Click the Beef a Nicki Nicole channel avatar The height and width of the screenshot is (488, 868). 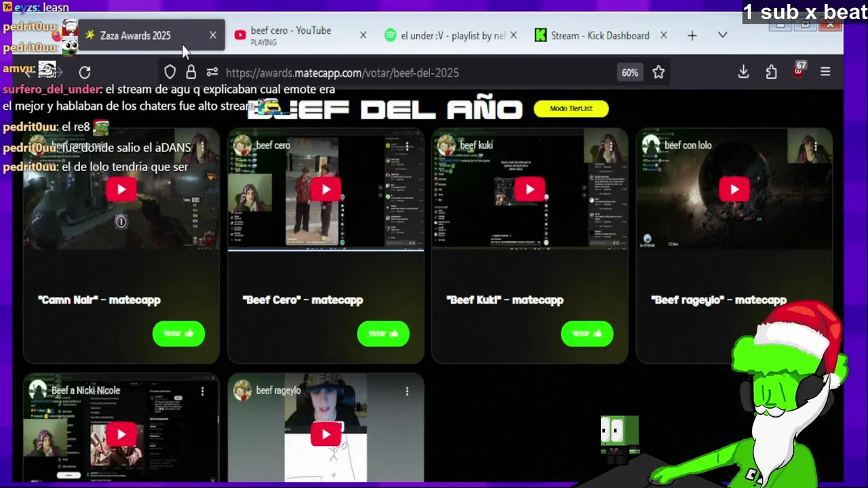coord(38,390)
